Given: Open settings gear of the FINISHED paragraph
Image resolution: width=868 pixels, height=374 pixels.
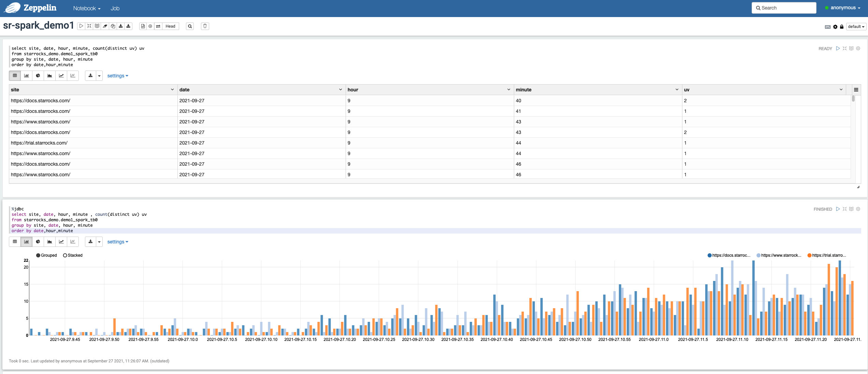Looking at the screenshot, I should click(858, 209).
